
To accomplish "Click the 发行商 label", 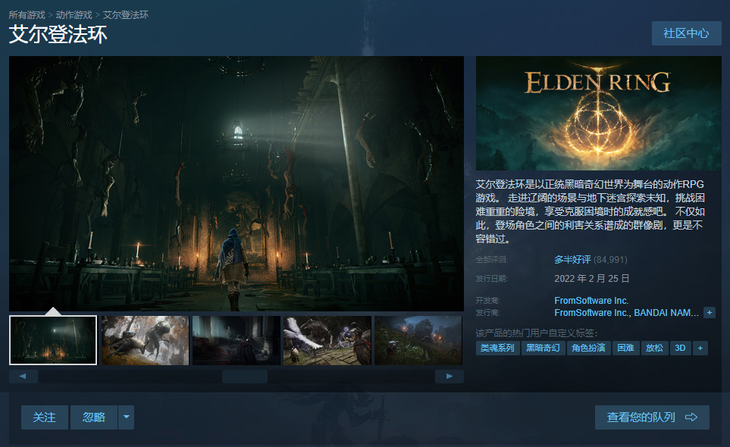I will (488, 312).
